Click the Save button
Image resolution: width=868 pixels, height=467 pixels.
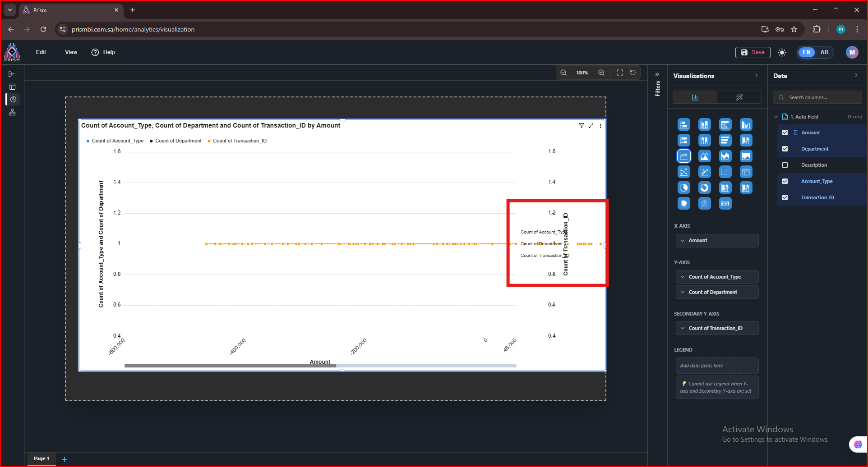(753, 52)
